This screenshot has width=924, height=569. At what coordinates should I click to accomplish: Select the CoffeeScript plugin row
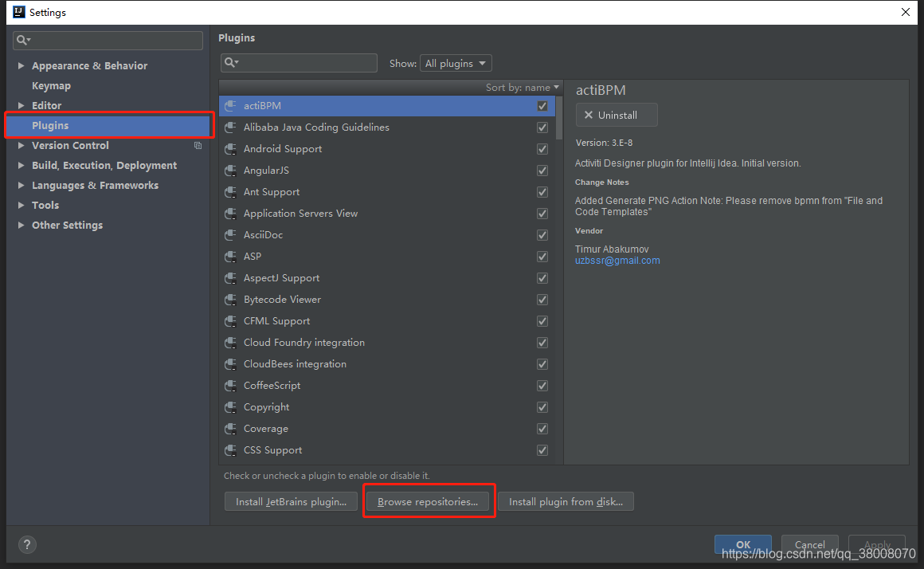click(387, 386)
